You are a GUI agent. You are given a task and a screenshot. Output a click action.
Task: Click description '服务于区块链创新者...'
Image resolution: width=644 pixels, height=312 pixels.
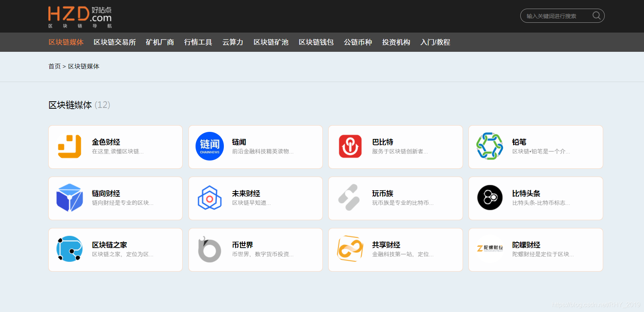[x=400, y=151]
